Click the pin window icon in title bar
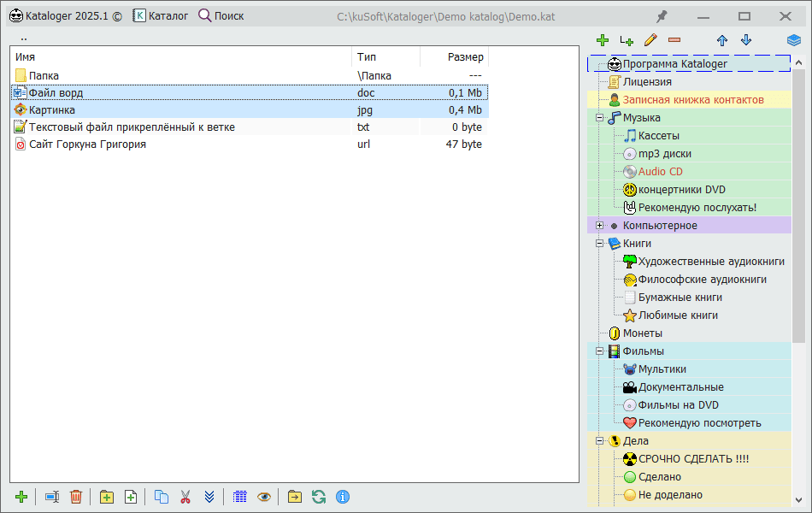 662,16
